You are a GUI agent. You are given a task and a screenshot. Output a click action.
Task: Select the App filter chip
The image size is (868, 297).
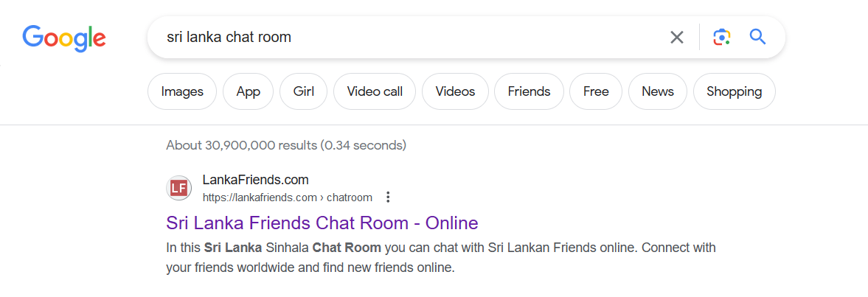click(248, 91)
